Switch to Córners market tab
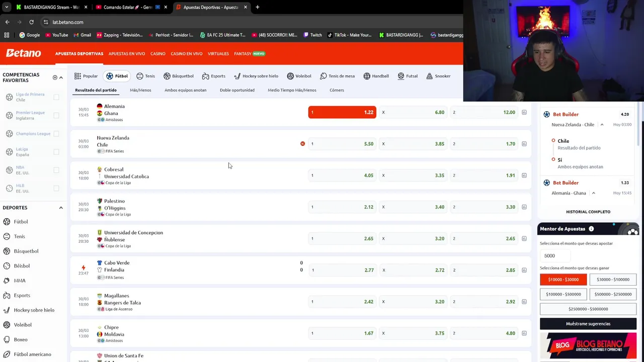This screenshot has height=362, width=644. pos(337,90)
